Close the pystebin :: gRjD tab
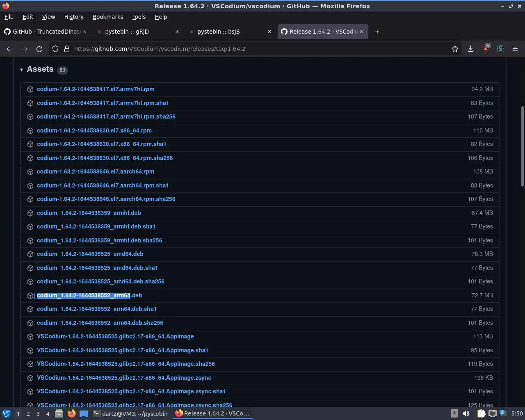 click(x=177, y=32)
